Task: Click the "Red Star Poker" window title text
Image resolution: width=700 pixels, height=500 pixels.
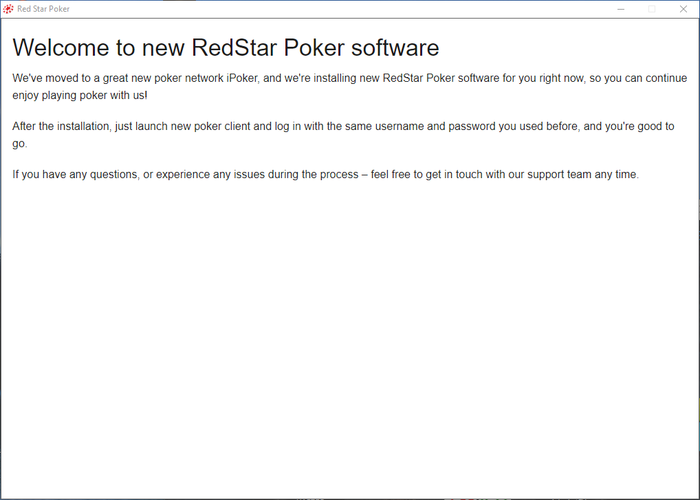Action: [43, 9]
